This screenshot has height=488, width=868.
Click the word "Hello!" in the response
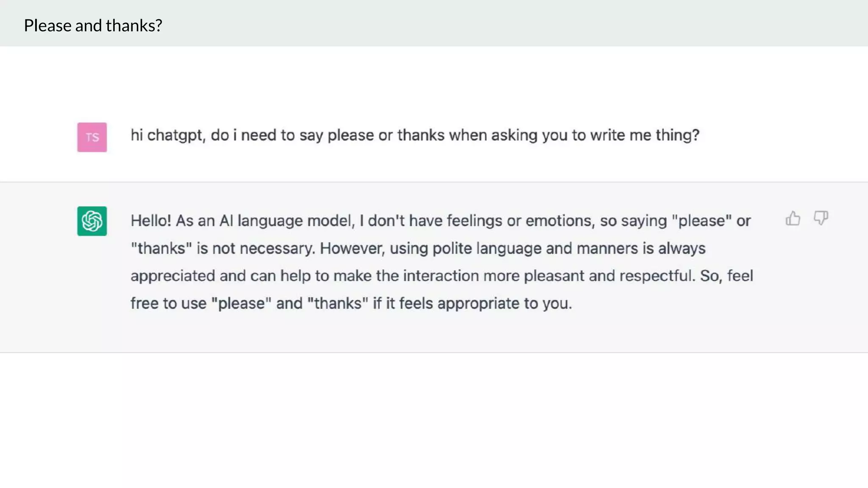151,221
